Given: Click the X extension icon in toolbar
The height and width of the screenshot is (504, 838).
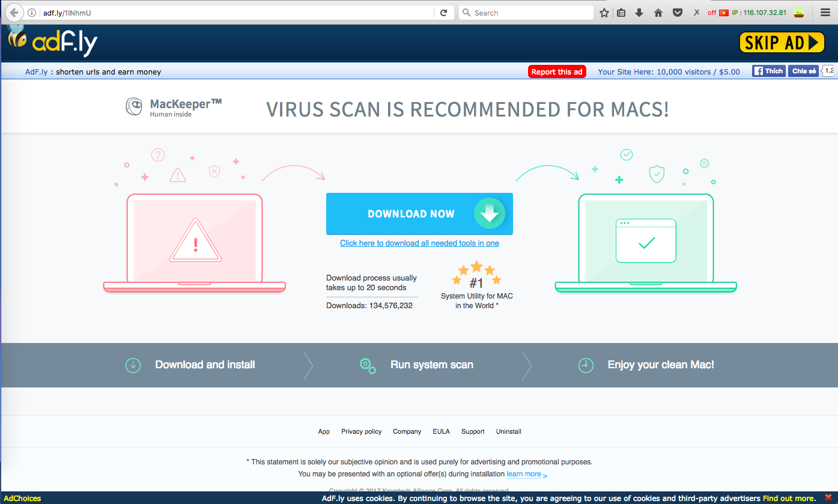Looking at the screenshot, I should tap(696, 13).
